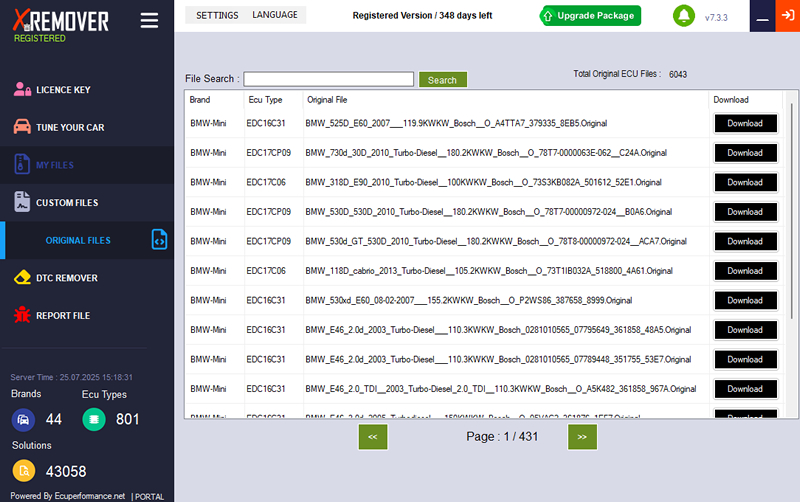
Task: Click the version v7.3.3 label
Action: pos(716,18)
